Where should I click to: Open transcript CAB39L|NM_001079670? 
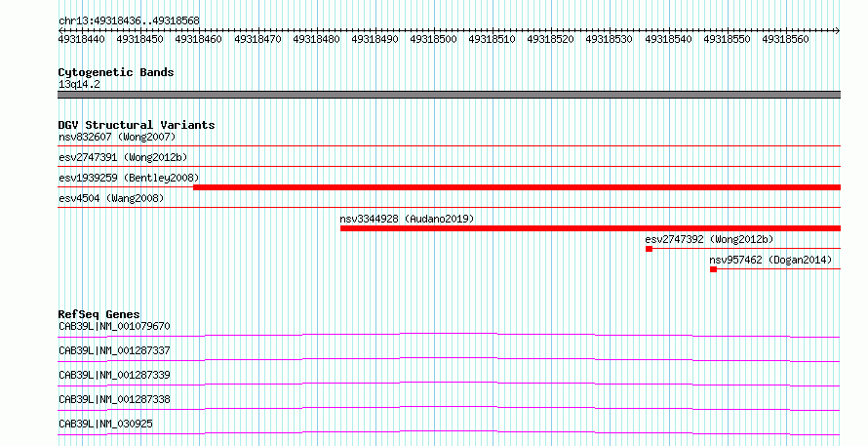(x=114, y=326)
